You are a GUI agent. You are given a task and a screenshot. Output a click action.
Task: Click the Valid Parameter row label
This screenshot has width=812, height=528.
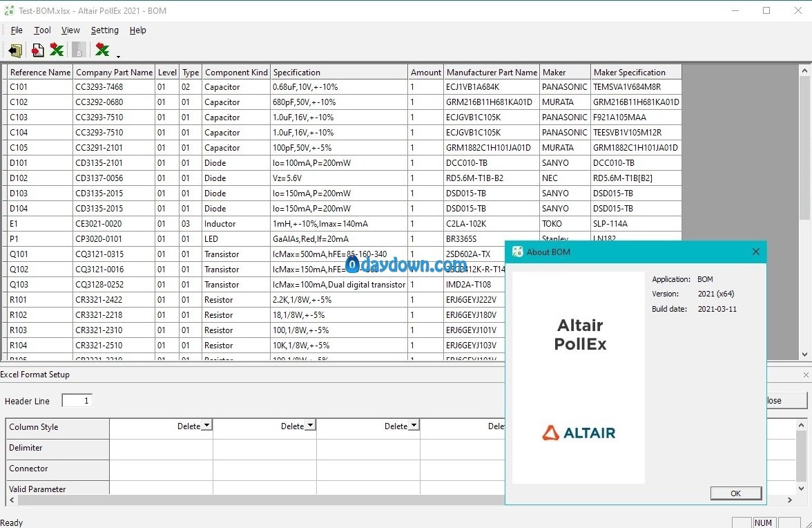pyautogui.click(x=57, y=488)
